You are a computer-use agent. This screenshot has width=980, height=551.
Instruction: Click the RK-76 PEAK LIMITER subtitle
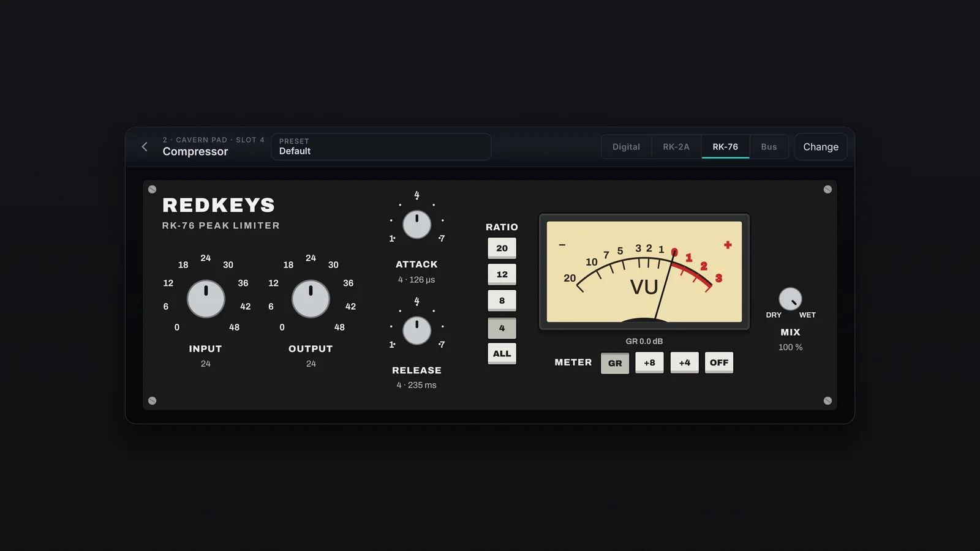point(221,226)
